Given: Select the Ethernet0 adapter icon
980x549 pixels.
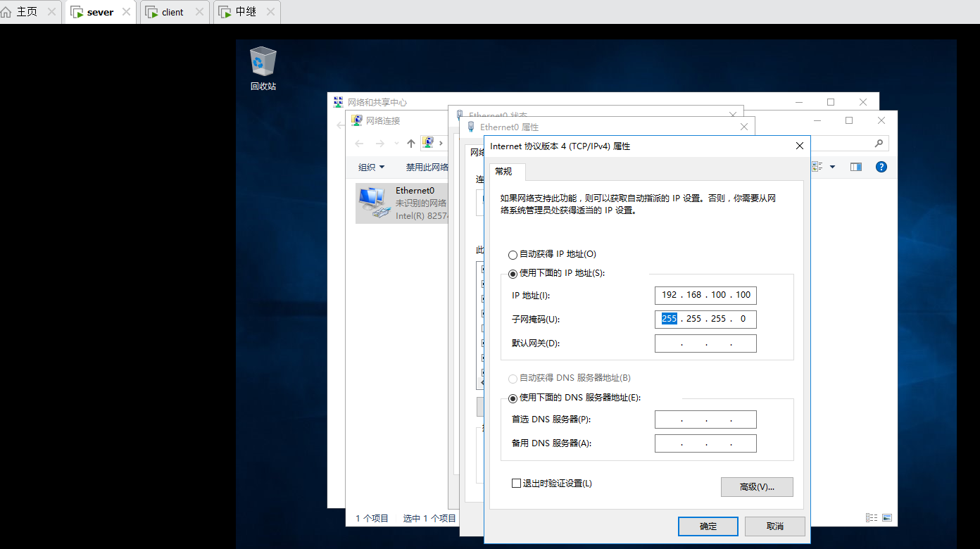Looking at the screenshot, I should 374,203.
